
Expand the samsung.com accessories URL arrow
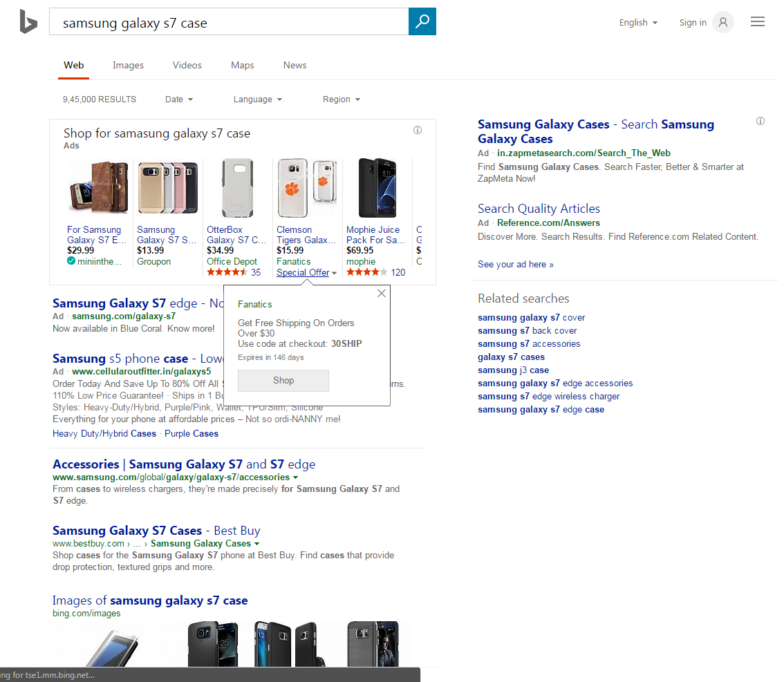(x=295, y=477)
